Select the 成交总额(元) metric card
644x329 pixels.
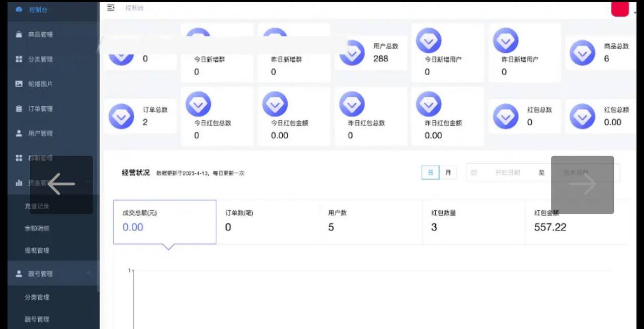point(165,222)
